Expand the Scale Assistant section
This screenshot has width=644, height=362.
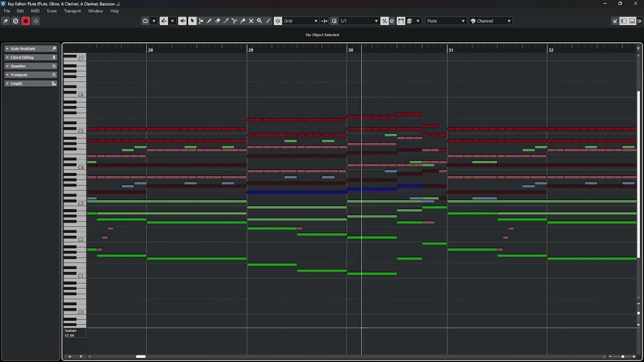pyautogui.click(x=31, y=49)
